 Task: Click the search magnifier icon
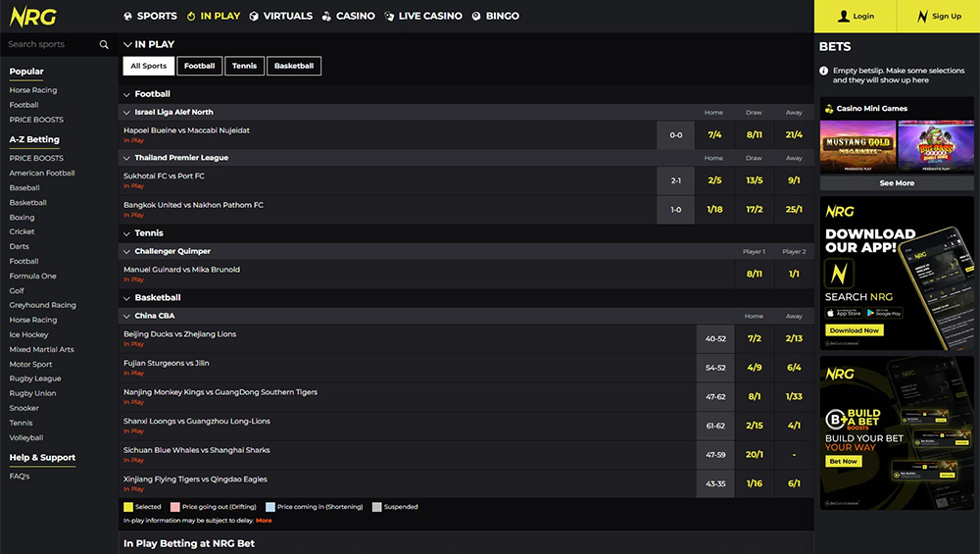[104, 44]
